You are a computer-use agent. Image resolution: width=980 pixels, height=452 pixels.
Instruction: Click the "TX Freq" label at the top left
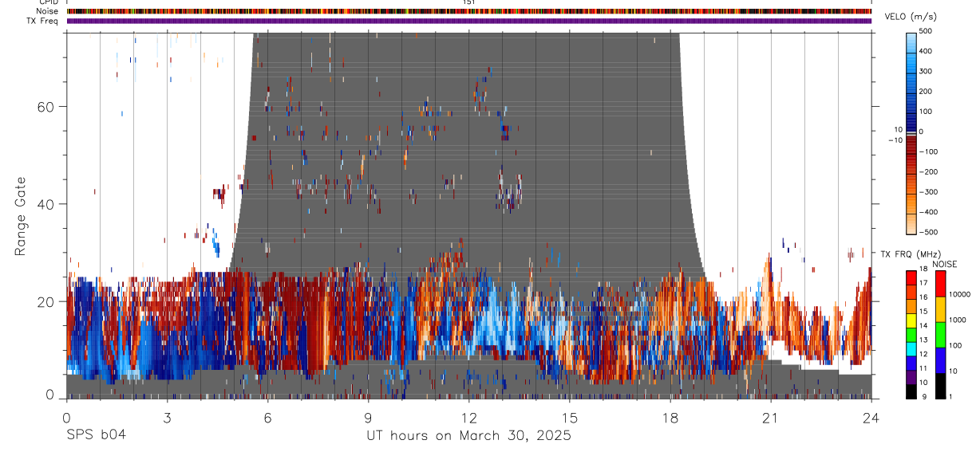(x=43, y=21)
